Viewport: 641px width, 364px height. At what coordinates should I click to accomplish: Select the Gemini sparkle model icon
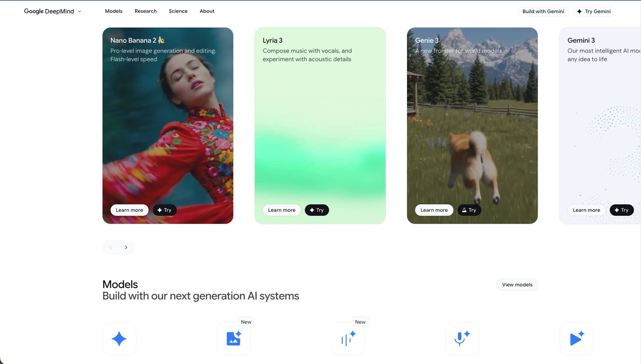pos(119,338)
